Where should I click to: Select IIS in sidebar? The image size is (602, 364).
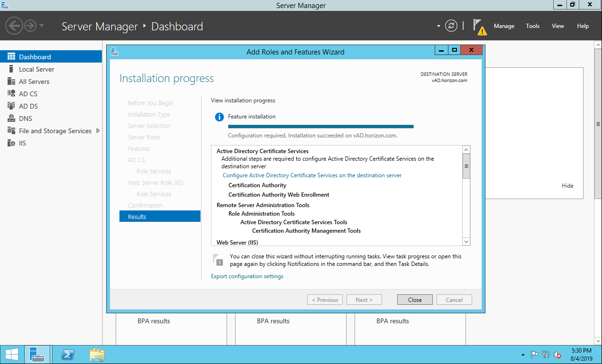pyautogui.click(x=22, y=143)
